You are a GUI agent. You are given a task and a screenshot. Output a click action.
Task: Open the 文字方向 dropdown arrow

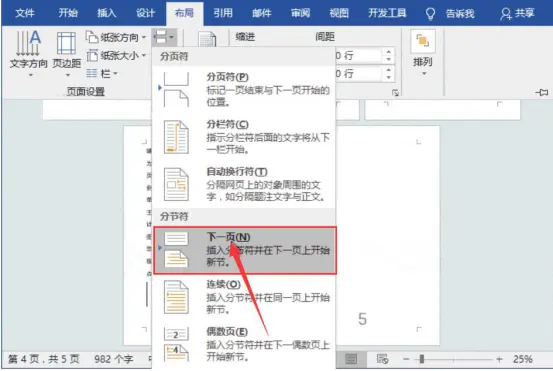[31, 75]
